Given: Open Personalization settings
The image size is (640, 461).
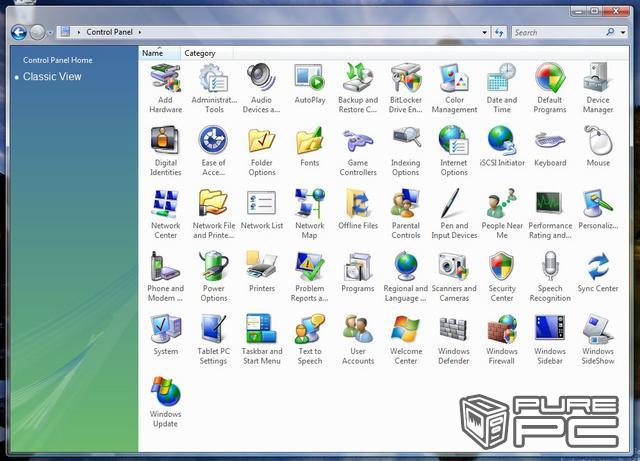Looking at the screenshot, I should pyautogui.click(x=598, y=209).
